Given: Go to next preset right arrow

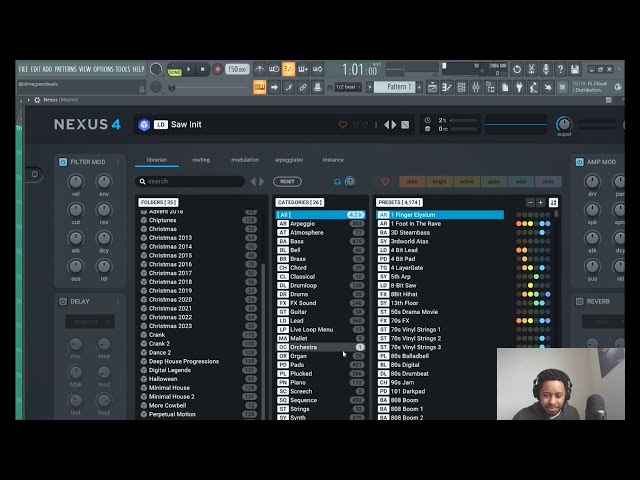Looking at the screenshot, I should coord(394,124).
